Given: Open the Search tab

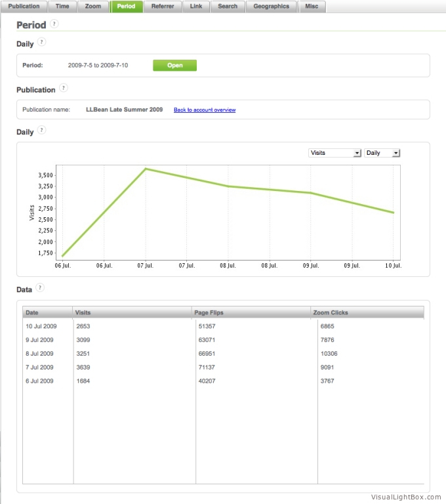Looking at the screenshot, I should (228, 7).
